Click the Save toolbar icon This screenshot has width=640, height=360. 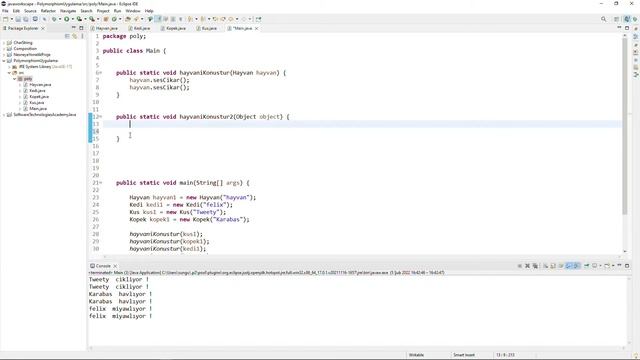18,19
